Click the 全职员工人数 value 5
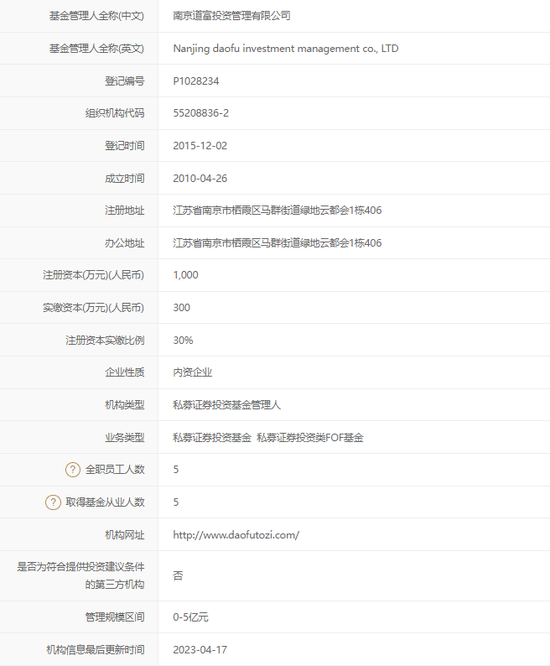Screen dimensions: 550x666 tap(176, 469)
